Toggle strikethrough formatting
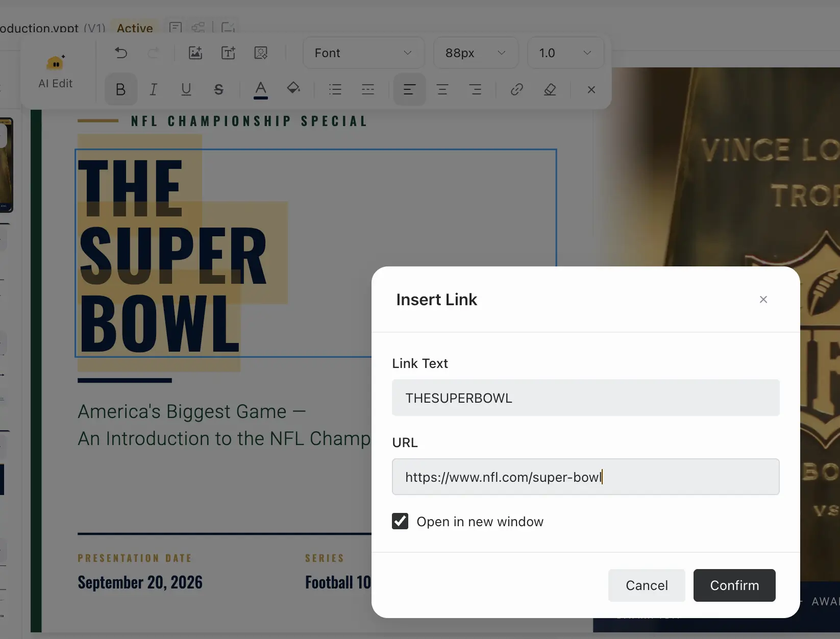Screen dimensions: 840x639 point(219,89)
